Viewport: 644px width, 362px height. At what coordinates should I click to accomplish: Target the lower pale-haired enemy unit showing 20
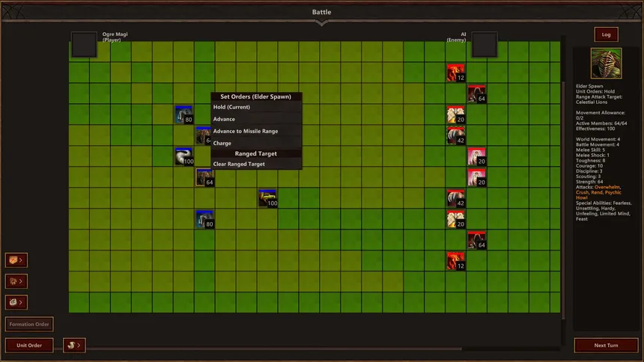pos(477,177)
